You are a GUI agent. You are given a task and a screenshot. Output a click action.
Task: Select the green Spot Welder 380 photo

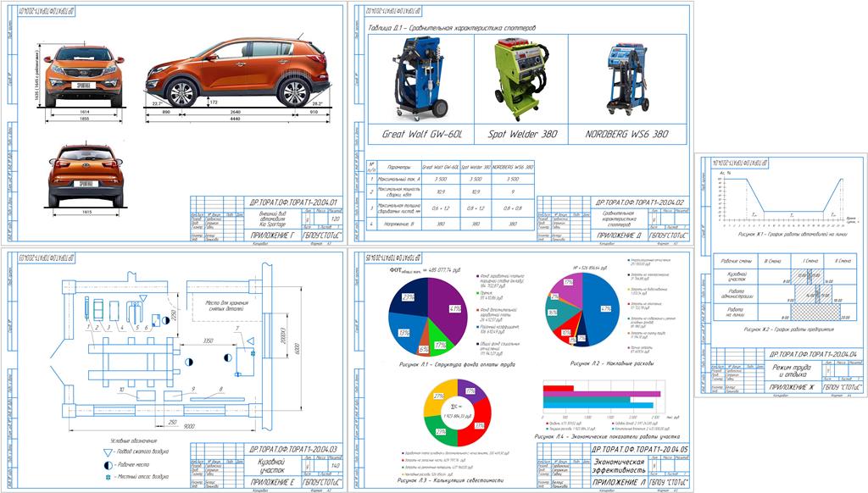point(521,79)
